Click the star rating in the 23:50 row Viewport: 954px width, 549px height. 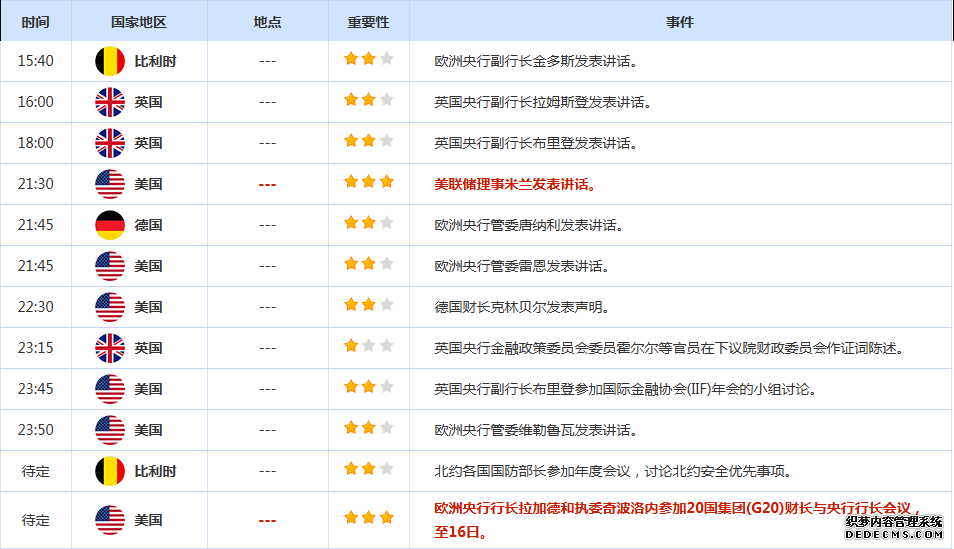pyautogui.click(x=368, y=429)
